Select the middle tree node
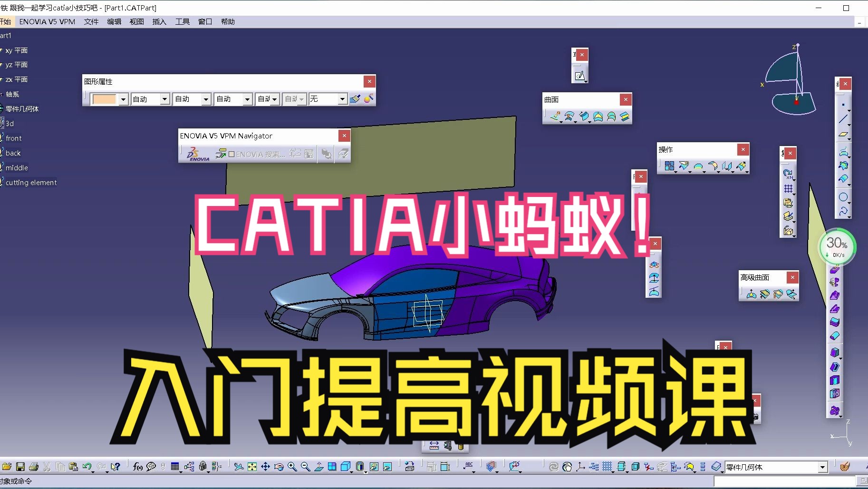 pos(17,168)
